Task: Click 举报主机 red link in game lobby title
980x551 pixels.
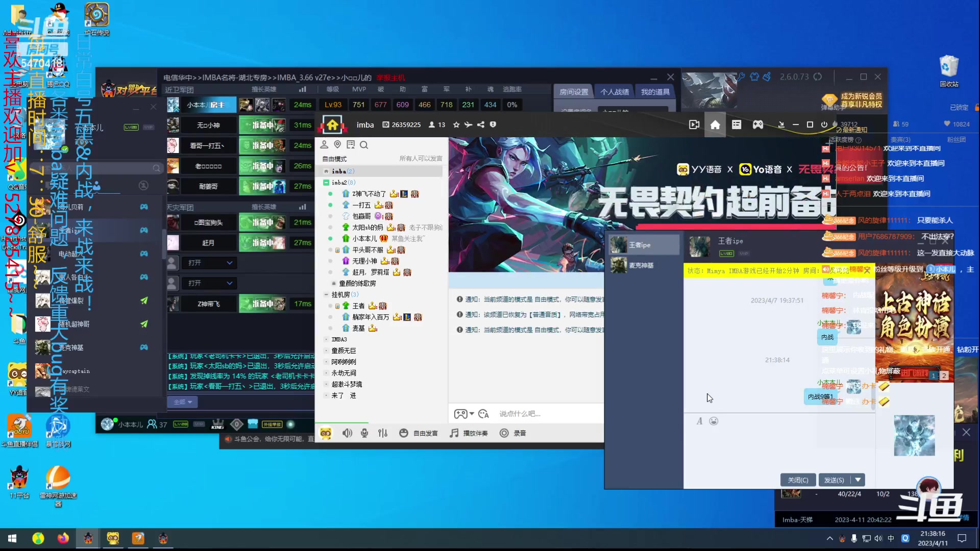Action: [x=390, y=78]
